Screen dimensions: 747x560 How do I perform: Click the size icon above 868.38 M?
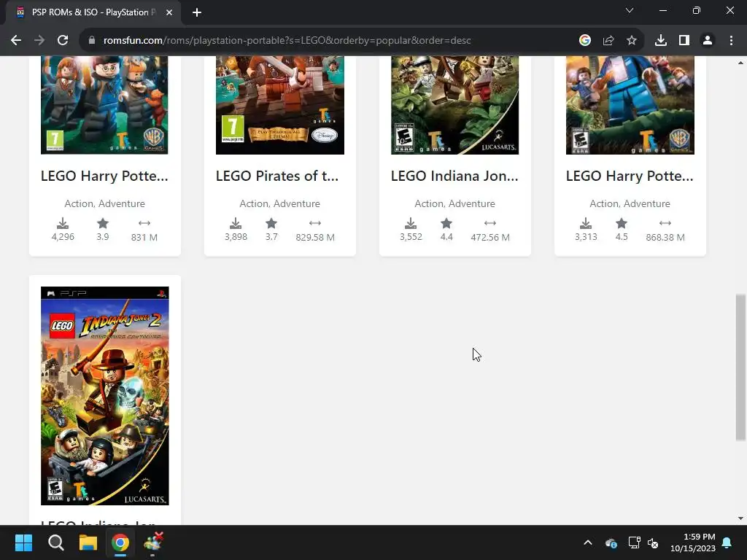click(665, 223)
